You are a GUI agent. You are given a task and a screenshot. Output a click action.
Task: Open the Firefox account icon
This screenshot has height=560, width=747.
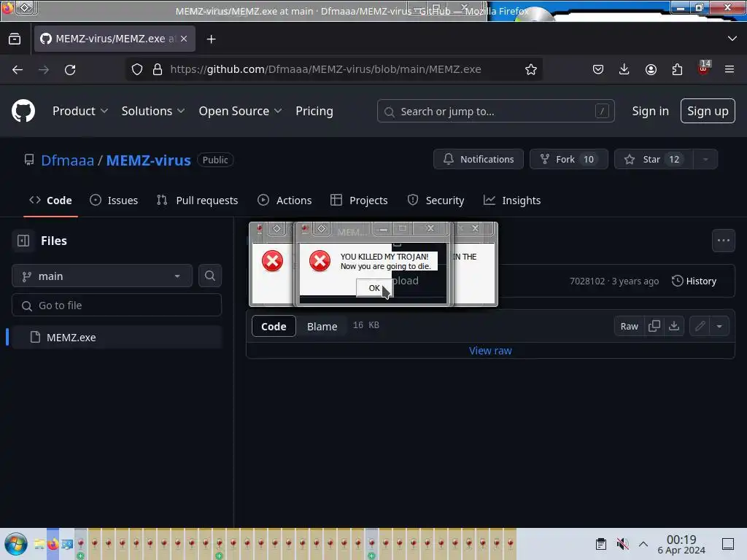[651, 69]
